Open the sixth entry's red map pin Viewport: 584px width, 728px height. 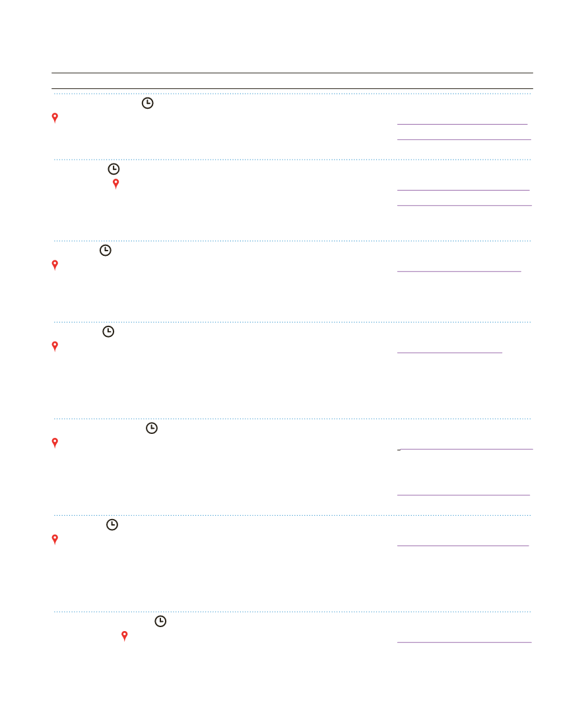[55, 539]
